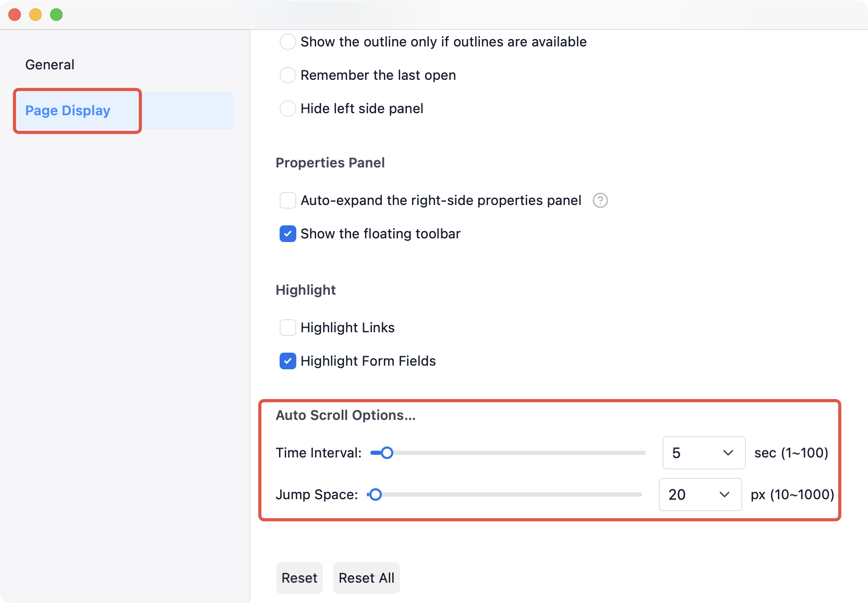The image size is (868, 603).
Task: Close the preferences window with red button
Action: point(15,15)
